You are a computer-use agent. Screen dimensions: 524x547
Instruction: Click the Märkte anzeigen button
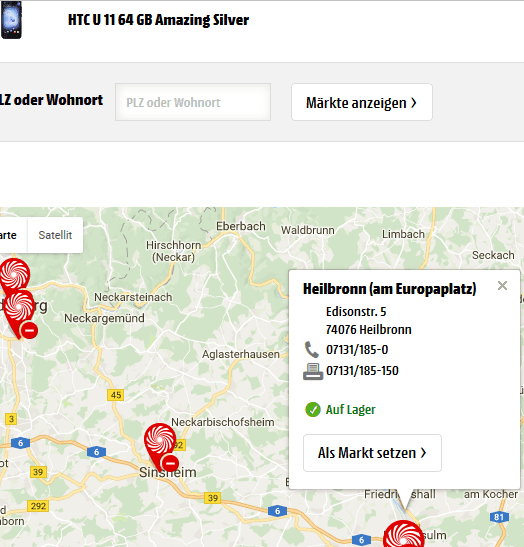[362, 102]
